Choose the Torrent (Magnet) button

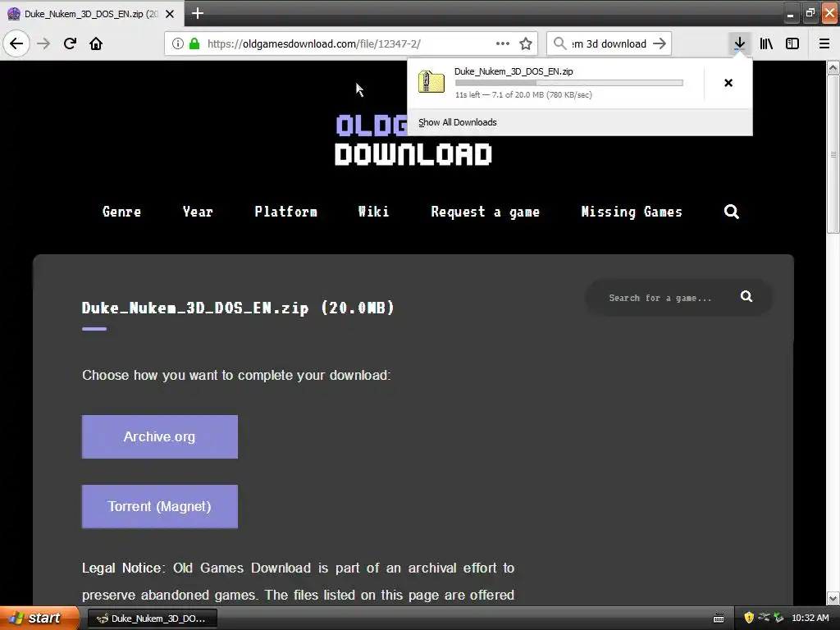tap(160, 506)
